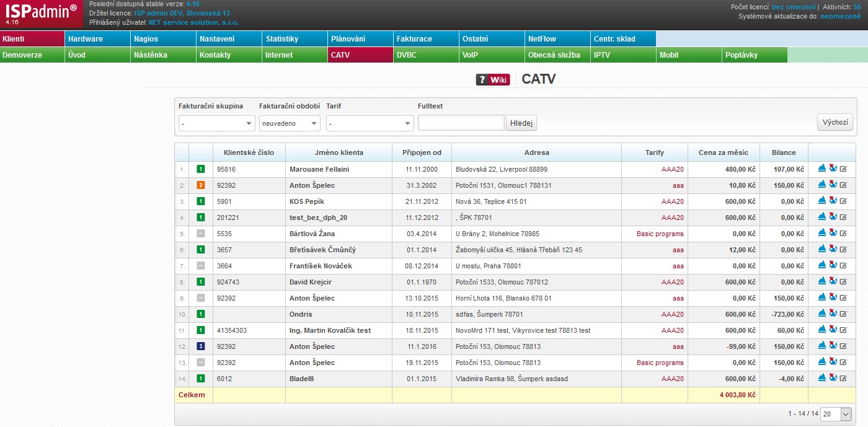Click grey dash status badge for Bártlová Žana

click(200, 233)
